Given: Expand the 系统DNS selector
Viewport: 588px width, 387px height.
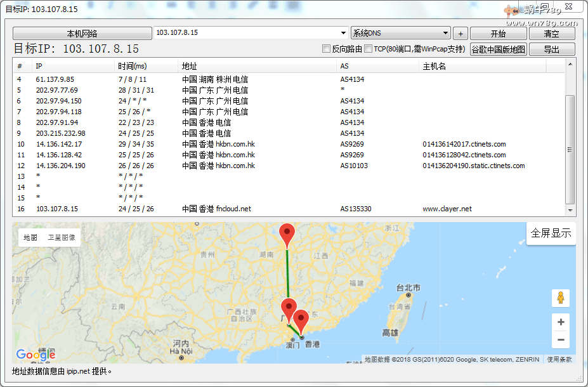Looking at the screenshot, I should (446, 33).
